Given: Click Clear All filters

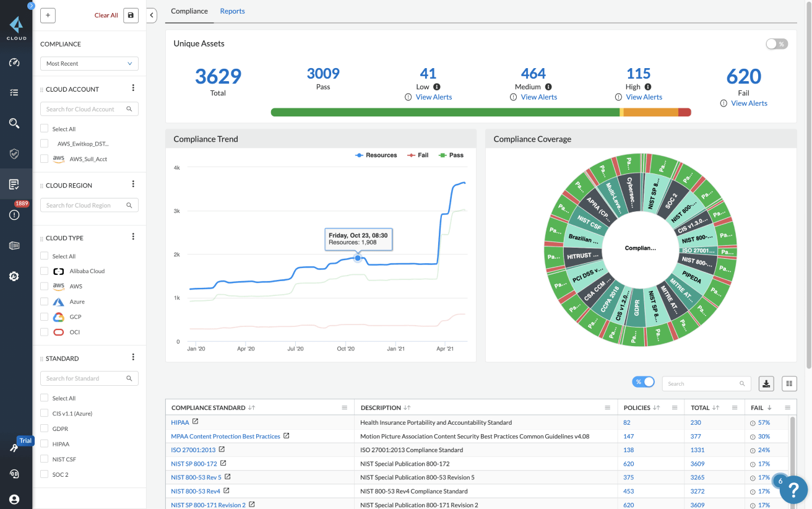Looking at the screenshot, I should 106,15.
